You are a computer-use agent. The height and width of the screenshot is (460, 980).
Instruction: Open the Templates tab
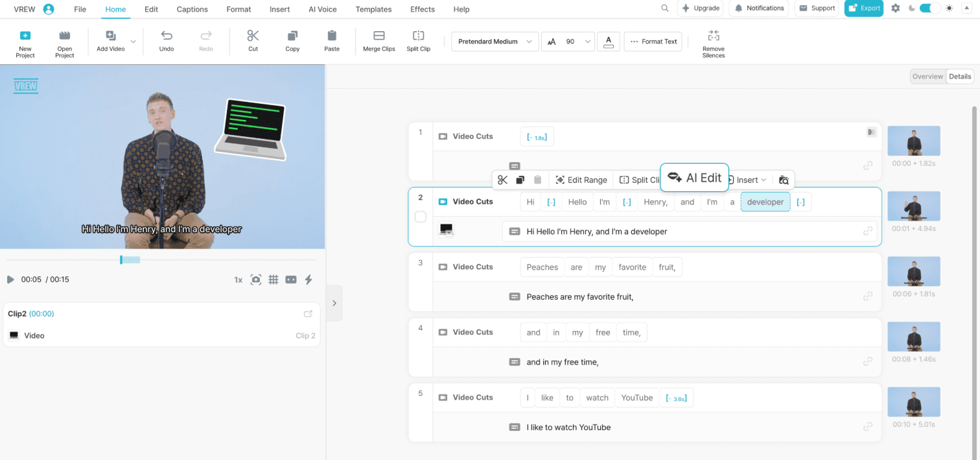pyautogui.click(x=374, y=9)
